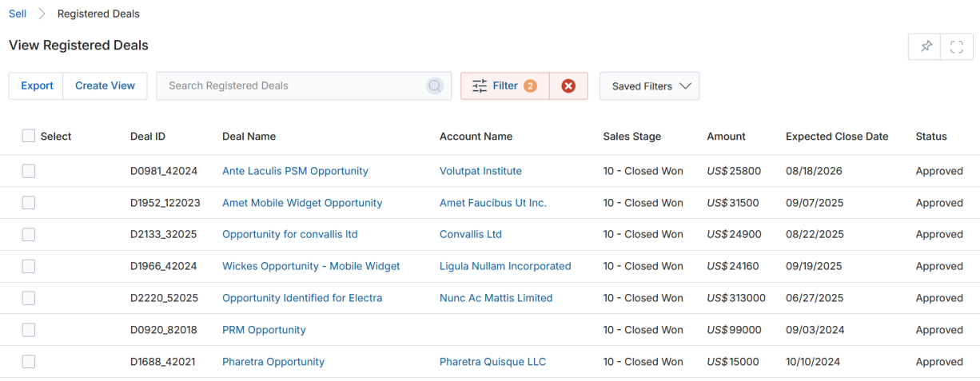
Task: Open PRM Opportunity deal
Action: pyautogui.click(x=264, y=330)
